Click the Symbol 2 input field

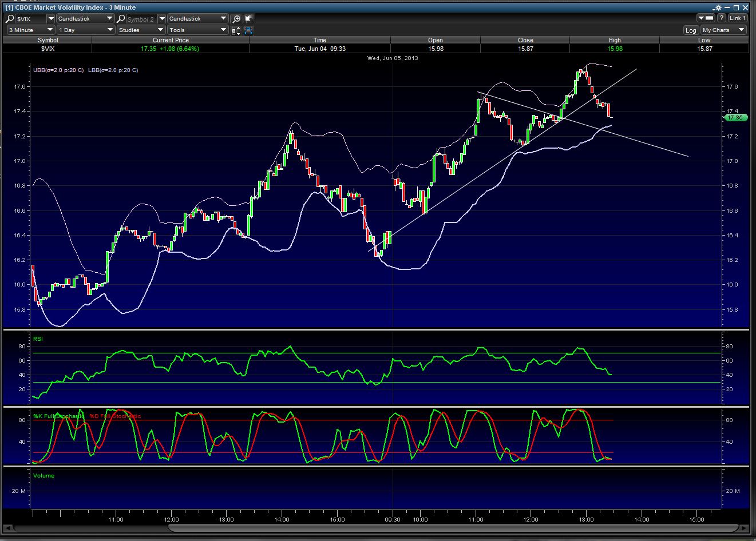click(x=141, y=19)
